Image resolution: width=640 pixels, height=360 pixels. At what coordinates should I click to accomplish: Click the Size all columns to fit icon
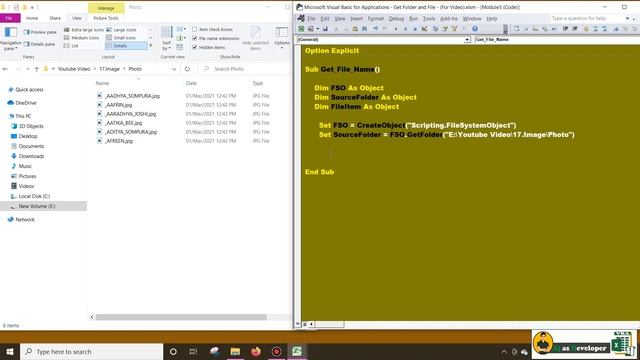click(180, 47)
